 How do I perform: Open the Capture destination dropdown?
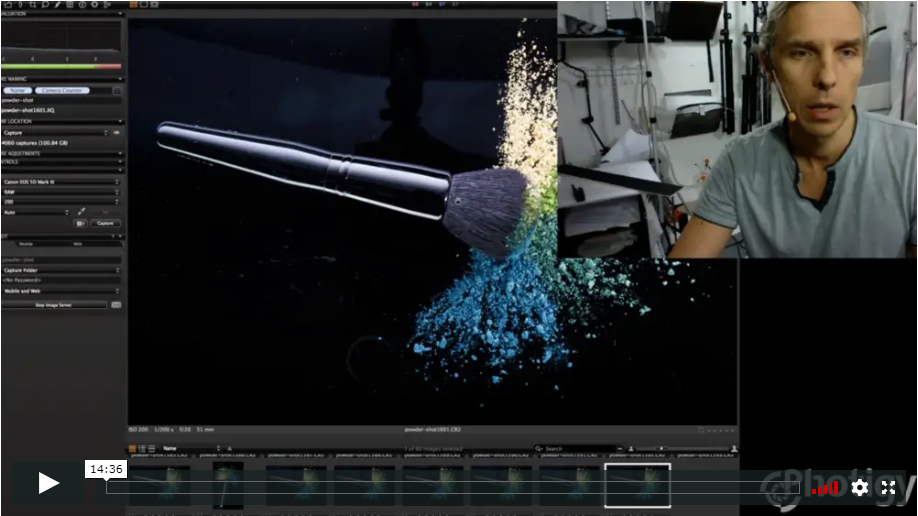click(56, 133)
